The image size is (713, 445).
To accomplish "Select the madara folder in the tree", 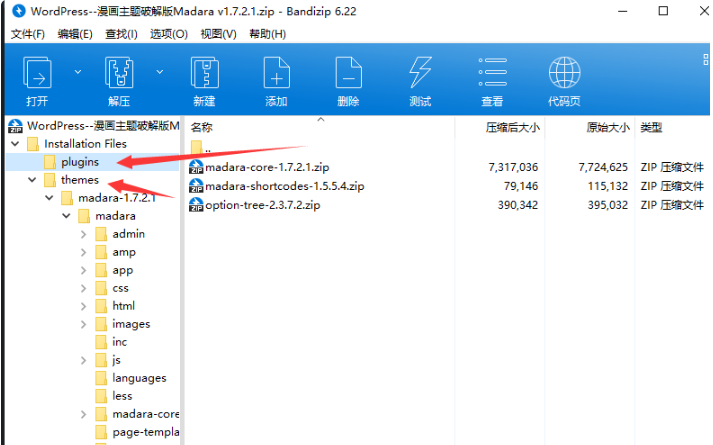I will (115, 216).
